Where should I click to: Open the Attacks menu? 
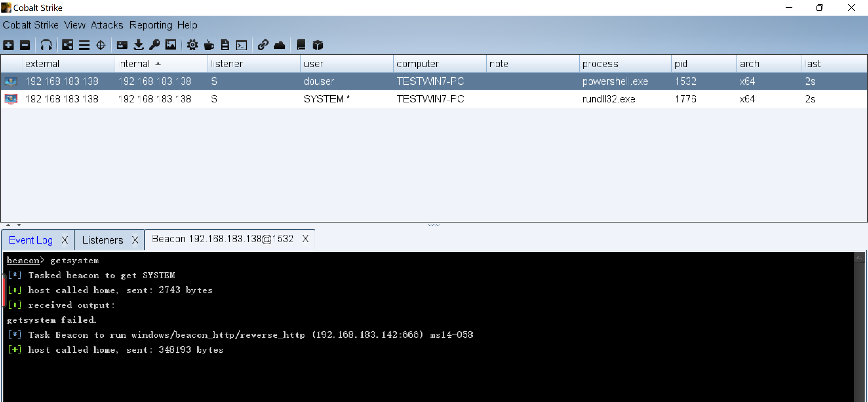pyautogui.click(x=107, y=25)
